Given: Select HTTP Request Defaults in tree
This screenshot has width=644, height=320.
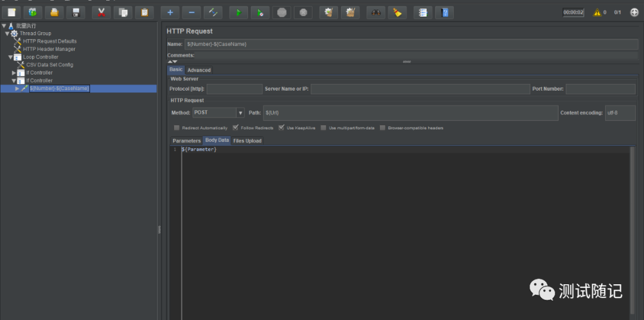Looking at the screenshot, I should point(49,42).
